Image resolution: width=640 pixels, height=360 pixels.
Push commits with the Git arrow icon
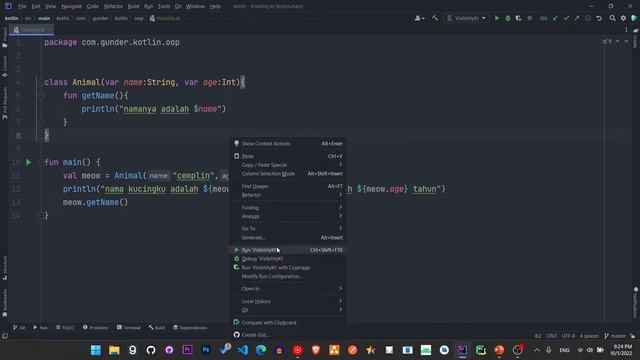pos(577,18)
